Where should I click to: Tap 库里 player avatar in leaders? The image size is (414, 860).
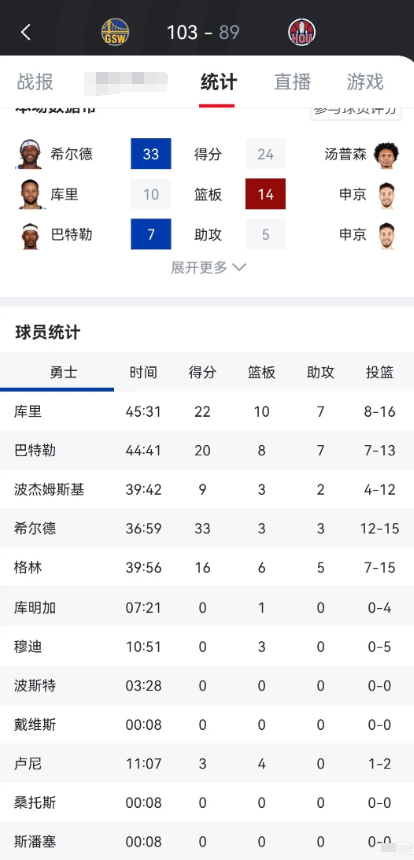(30, 194)
